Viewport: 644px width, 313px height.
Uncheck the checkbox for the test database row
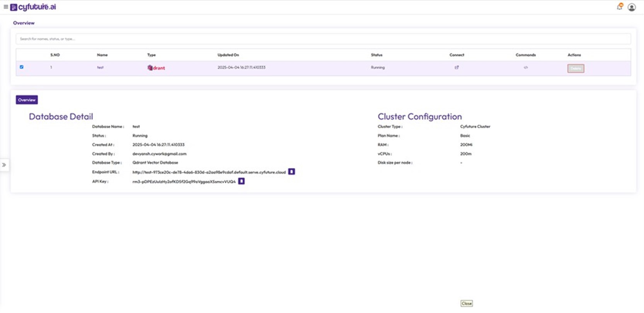(x=22, y=67)
